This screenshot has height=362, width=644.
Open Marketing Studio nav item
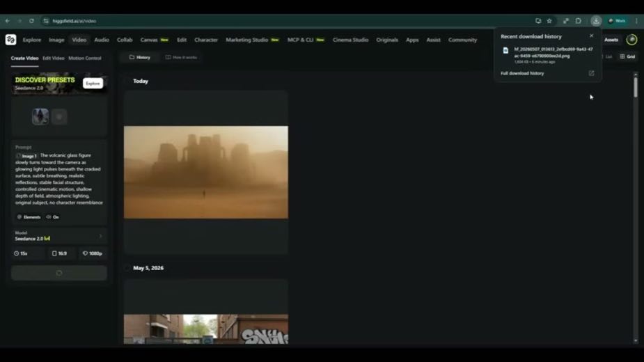(x=252, y=40)
